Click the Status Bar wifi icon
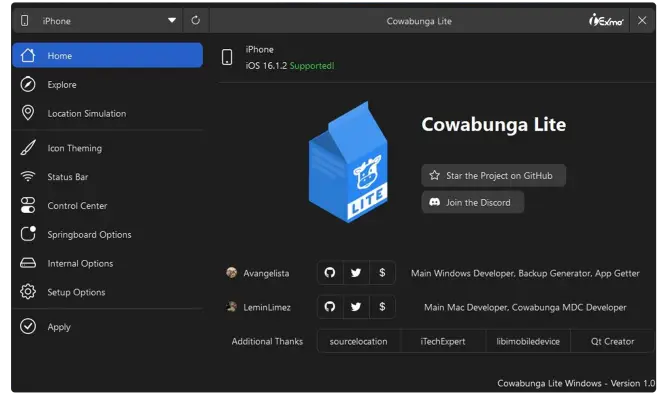The height and width of the screenshot is (396, 670). [28, 176]
